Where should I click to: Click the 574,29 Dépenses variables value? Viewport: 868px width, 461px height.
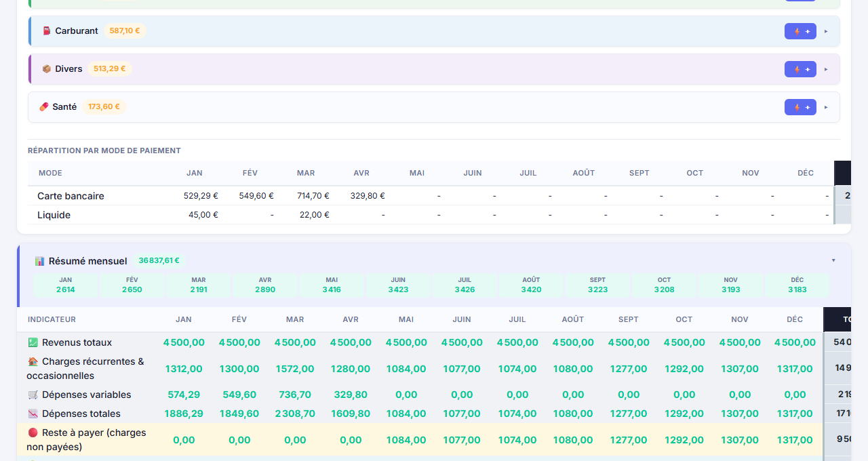pyautogui.click(x=184, y=395)
